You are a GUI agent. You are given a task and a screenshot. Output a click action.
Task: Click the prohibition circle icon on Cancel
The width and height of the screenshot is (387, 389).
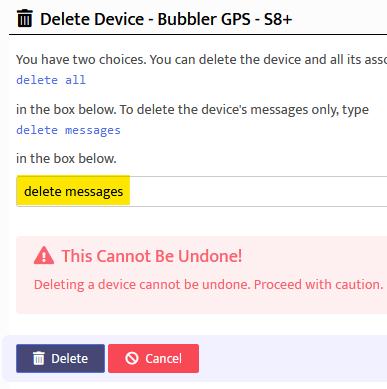click(x=132, y=358)
